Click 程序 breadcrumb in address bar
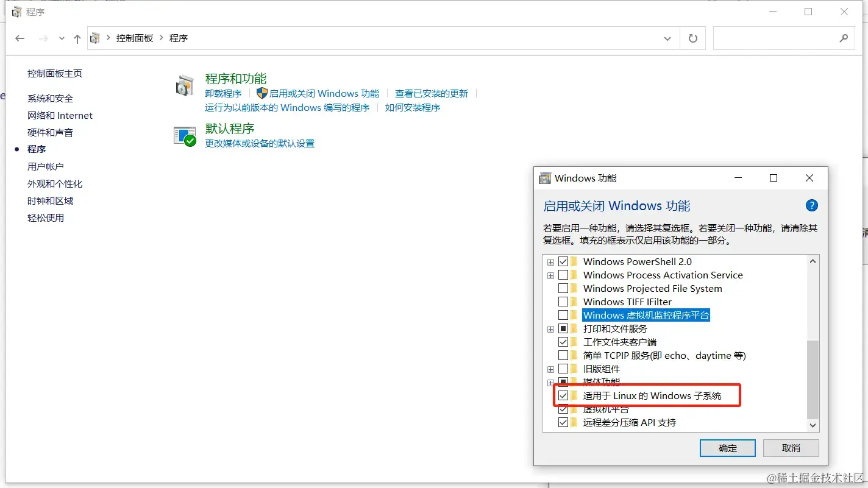This screenshot has width=868, height=488. click(179, 38)
